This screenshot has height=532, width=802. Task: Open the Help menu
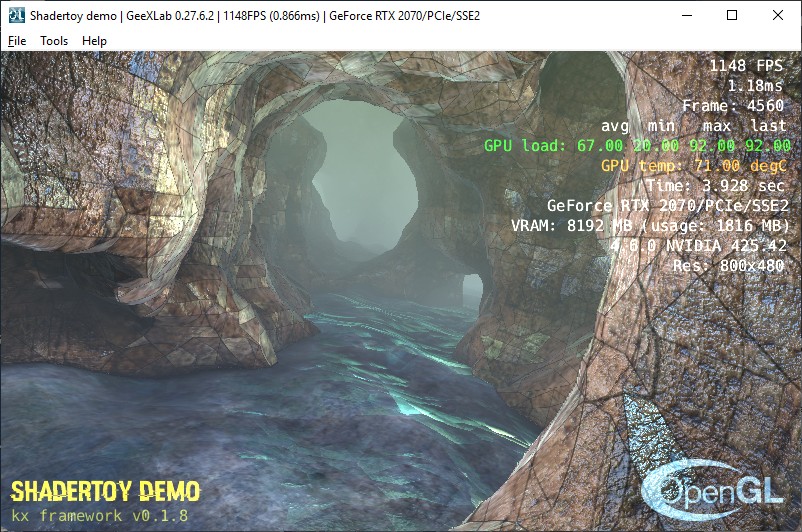(x=94, y=41)
